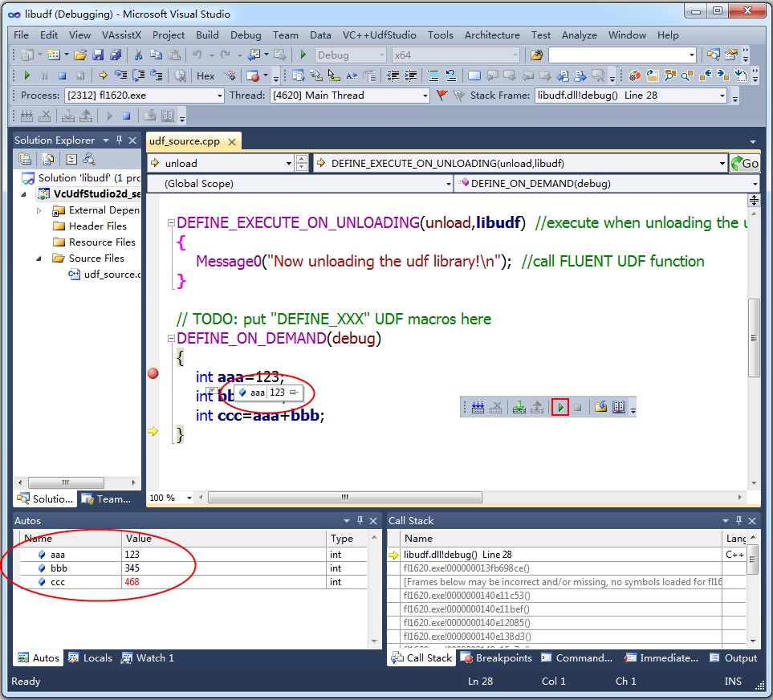Image resolution: width=773 pixels, height=700 pixels.
Task: Open the Process dropdown showing fl1620.exe
Action: tap(219, 96)
